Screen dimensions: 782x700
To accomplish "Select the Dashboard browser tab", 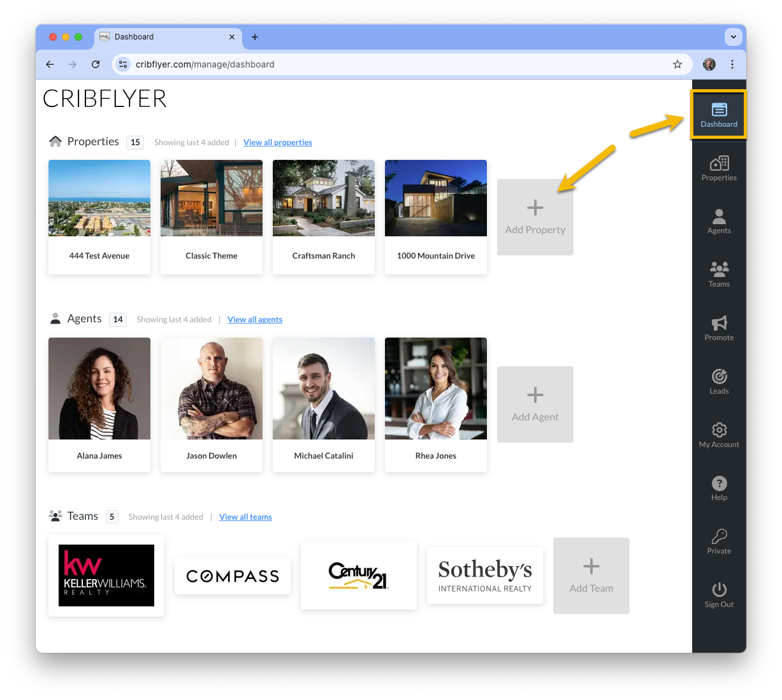I will [168, 37].
